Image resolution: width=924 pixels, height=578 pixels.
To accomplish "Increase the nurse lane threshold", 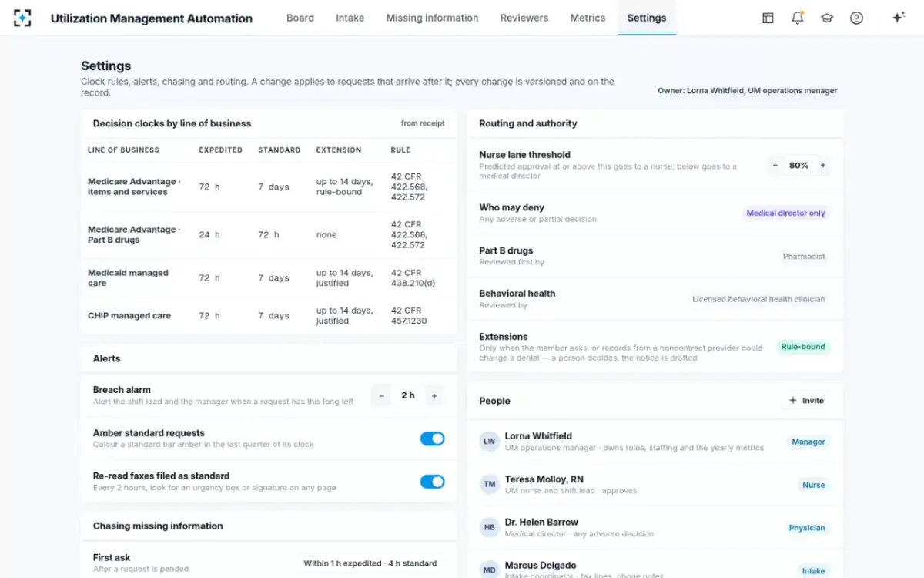I will tap(822, 166).
